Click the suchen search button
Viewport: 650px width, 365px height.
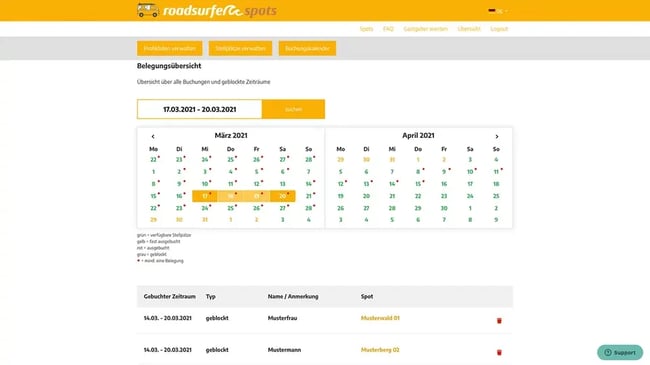pos(293,109)
